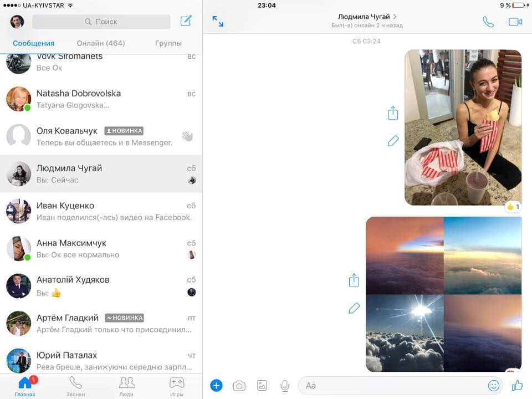Send a thumbs-up like
This screenshot has width=532, height=399.
(x=518, y=385)
